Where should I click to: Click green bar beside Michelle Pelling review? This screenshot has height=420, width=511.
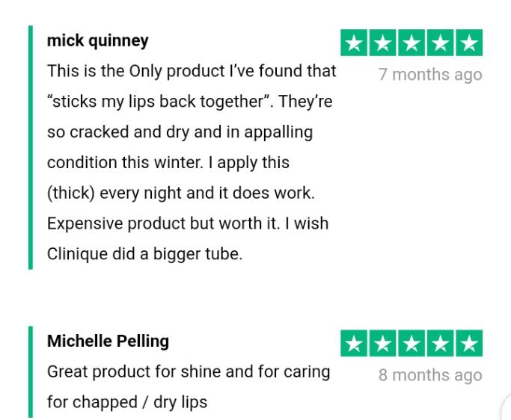point(31,372)
